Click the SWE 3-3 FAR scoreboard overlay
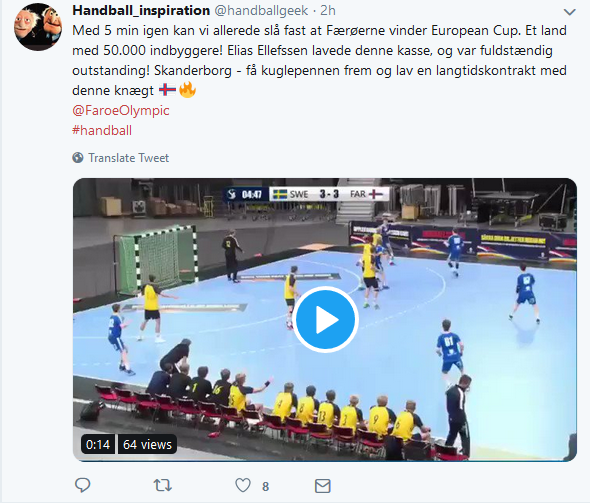 pyautogui.click(x=306, y=195)
